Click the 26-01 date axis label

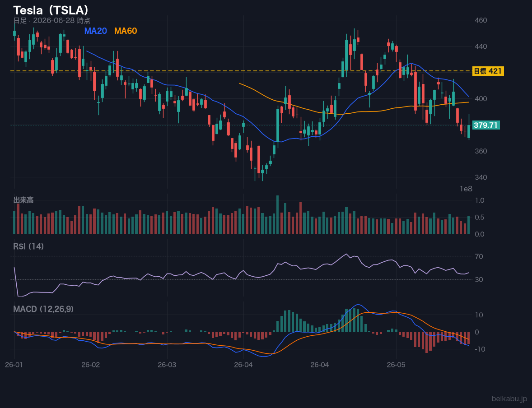tap(14, 365)
